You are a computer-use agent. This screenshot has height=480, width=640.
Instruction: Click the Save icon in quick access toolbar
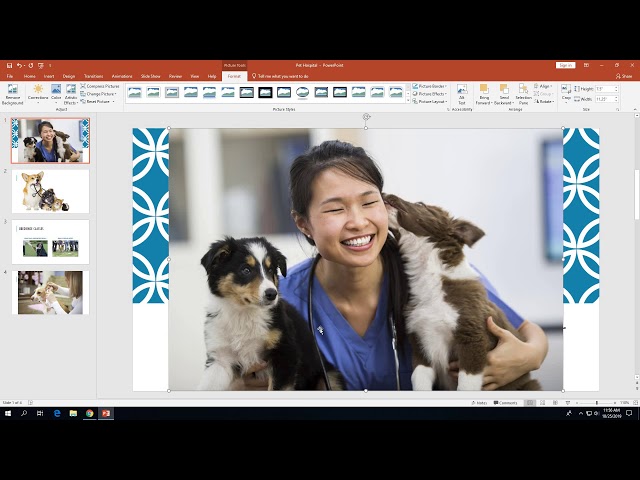coord(9,65)
